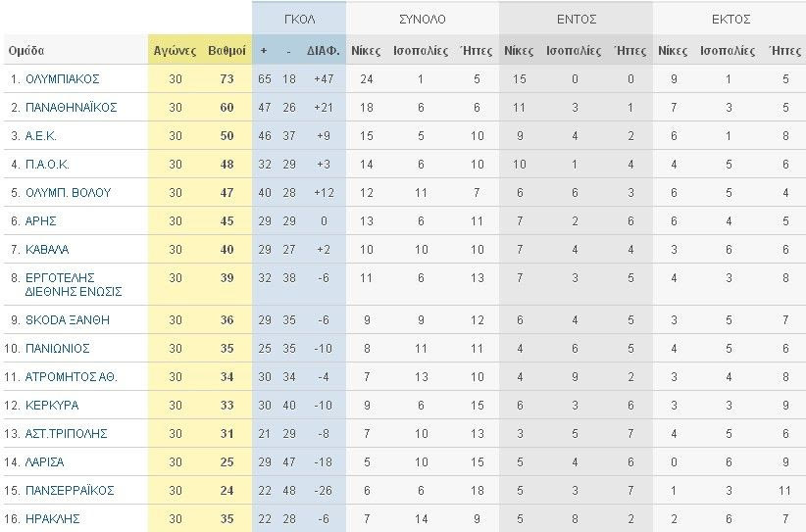Image resolution: width=806 pixels, height=532 pixels.
Task: Go to the ΑΣΤ.ΤΡΙΠΟΛΗΣ team link
Action: [66, 433]
